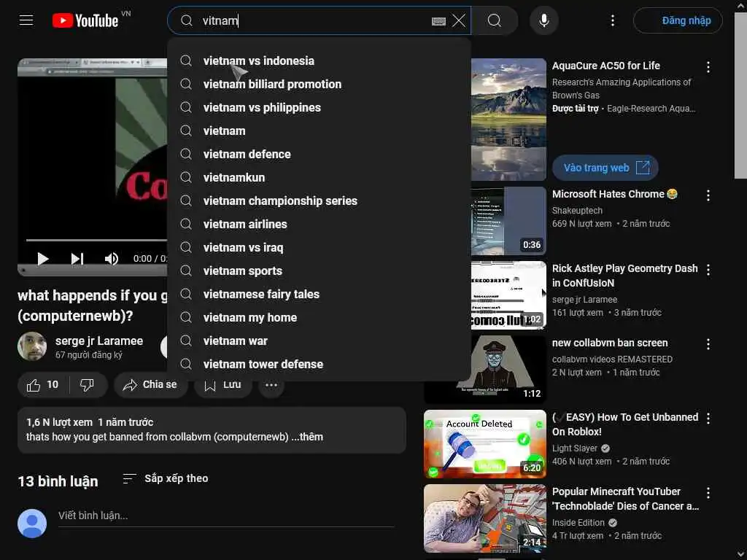The width and height of the screenshot is (747, 560).
Task: Choose suggestion vietnam vs philippines
Action: (320, 108)
